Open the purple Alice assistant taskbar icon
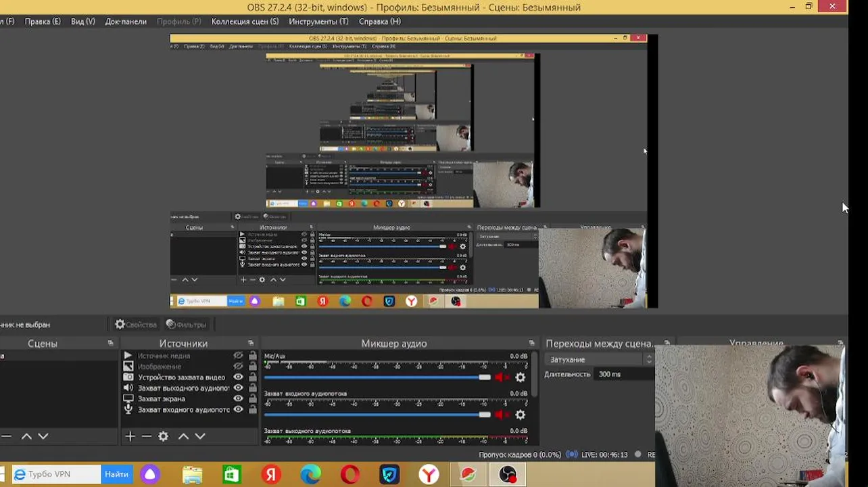 pyautogui.click(x=150, y=475)
